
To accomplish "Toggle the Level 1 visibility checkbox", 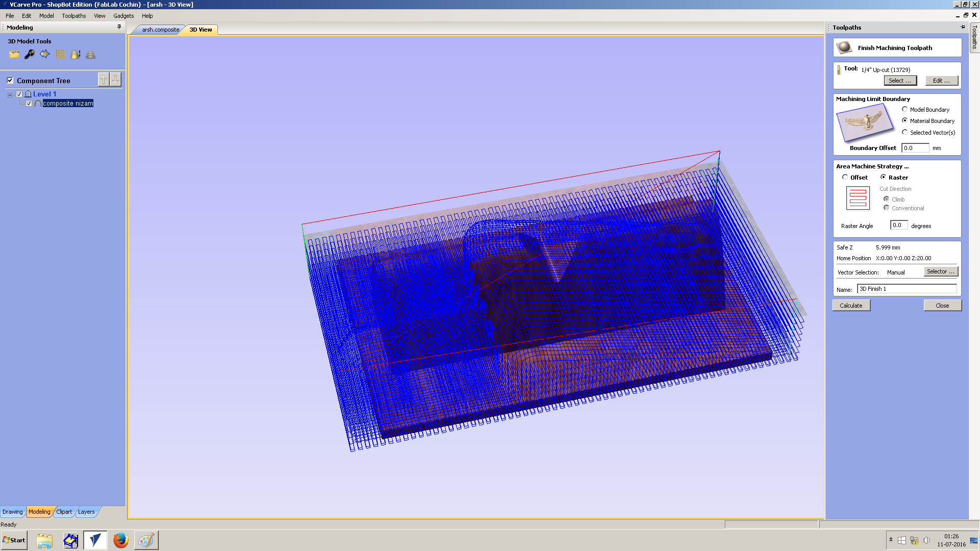I will (x=19, y=94).
